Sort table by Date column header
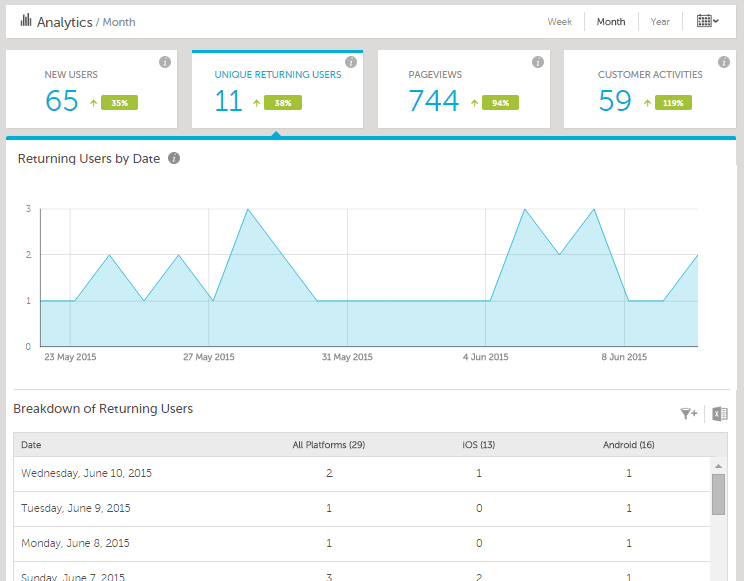The width and height of the screenshot is (744, 581). coord(32,445)
